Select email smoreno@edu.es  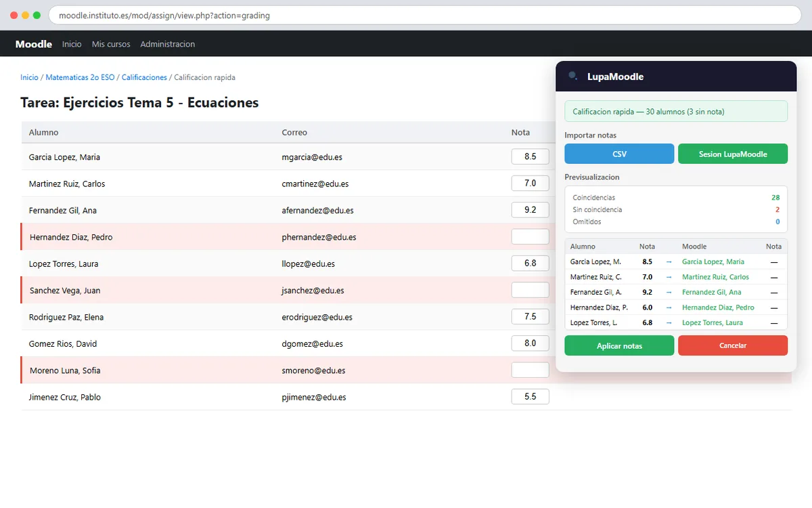pyautogui.click(x=313, y=371)
